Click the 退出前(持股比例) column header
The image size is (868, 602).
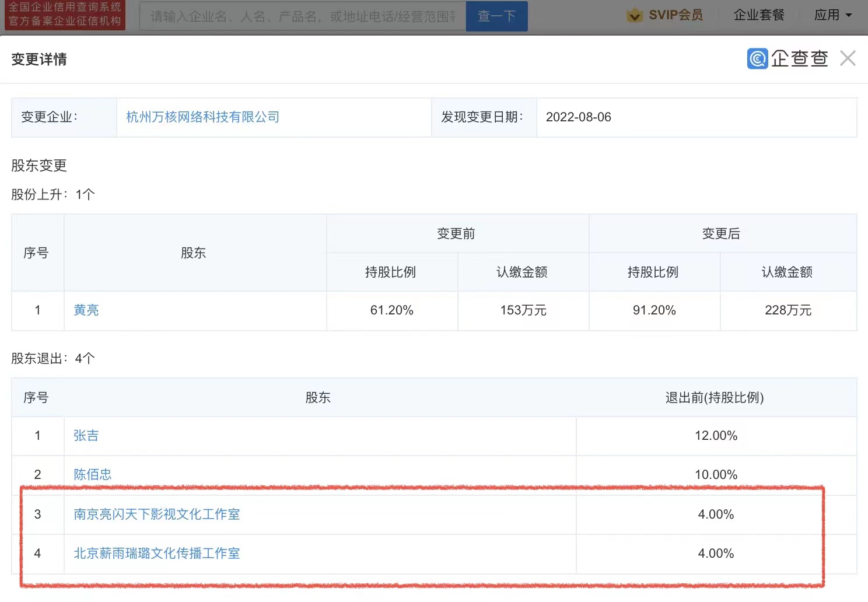715,398
